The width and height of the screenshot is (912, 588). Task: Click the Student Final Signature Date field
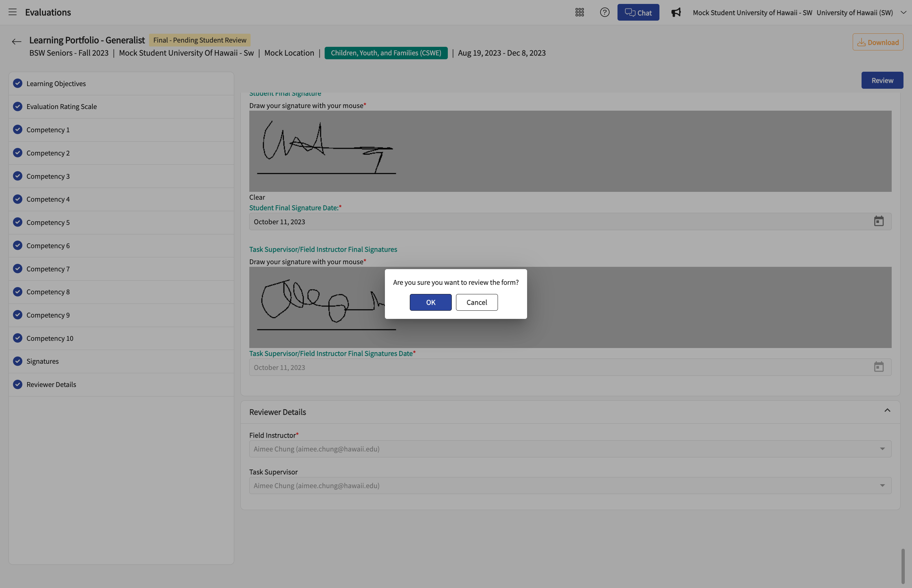[570, 221]
